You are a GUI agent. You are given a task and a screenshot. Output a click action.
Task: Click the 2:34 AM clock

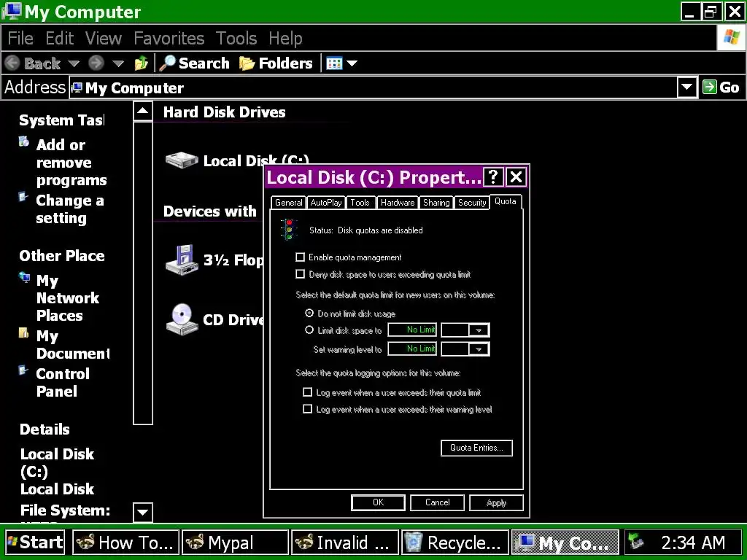(x=693, y=542)
